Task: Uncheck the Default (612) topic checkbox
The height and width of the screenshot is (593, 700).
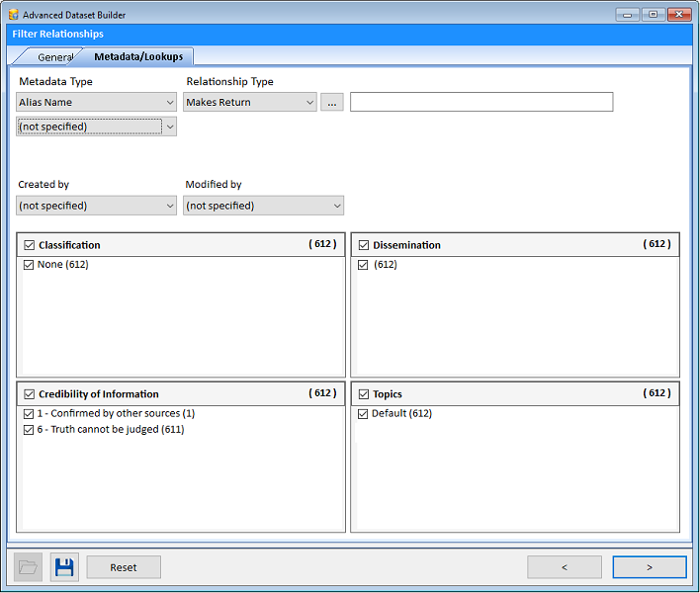Action: 363,414
